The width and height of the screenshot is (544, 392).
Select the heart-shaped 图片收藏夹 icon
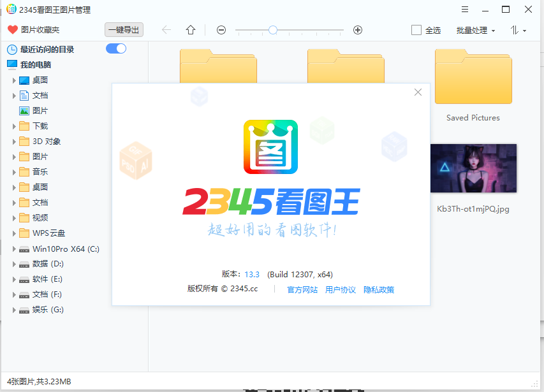[11, 29]
